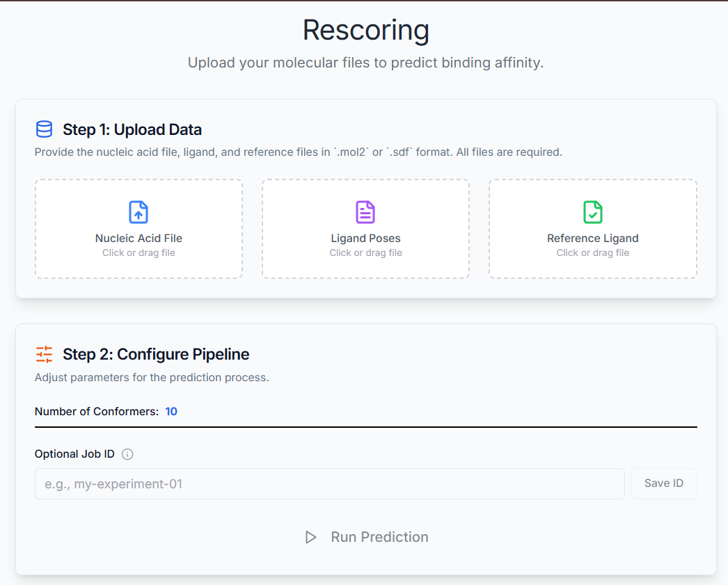This screenshot has height=585, width=728.
Task: Click 'Click or drag file' under Reference Ligand
Action: pos(592,253)
